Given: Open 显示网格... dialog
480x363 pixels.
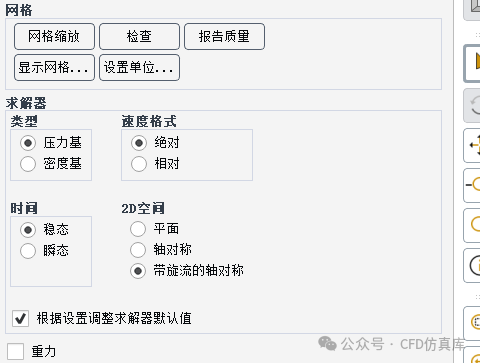Looking at the screenshot, I should [x=54, y=68].
